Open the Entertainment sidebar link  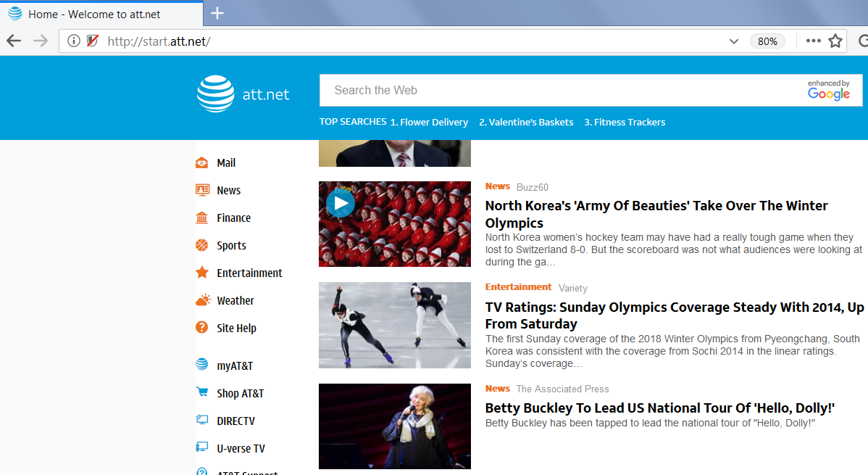[250, 273]
